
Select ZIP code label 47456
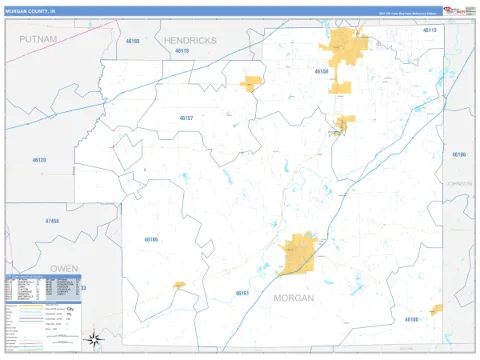[52, 221]
